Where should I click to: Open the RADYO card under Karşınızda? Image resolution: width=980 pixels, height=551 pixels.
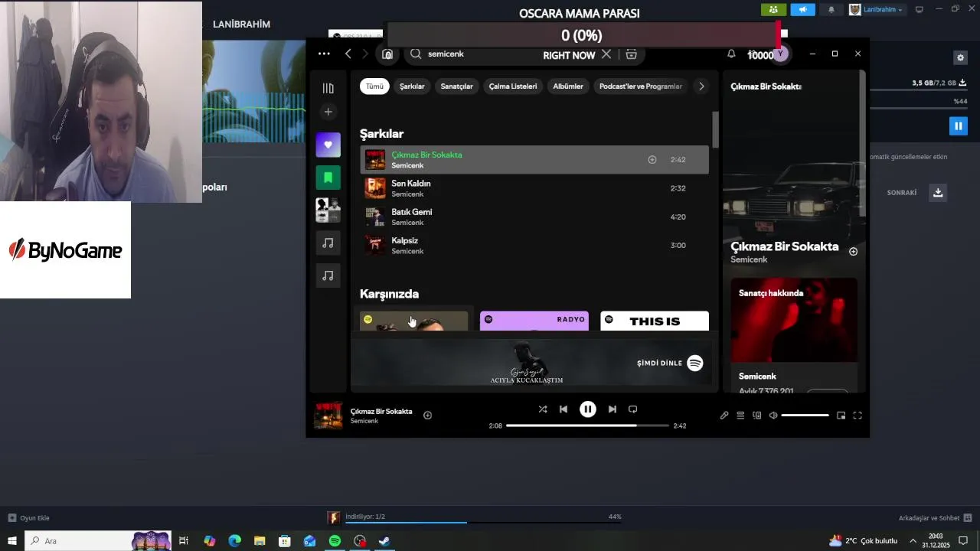coord(534,321)
